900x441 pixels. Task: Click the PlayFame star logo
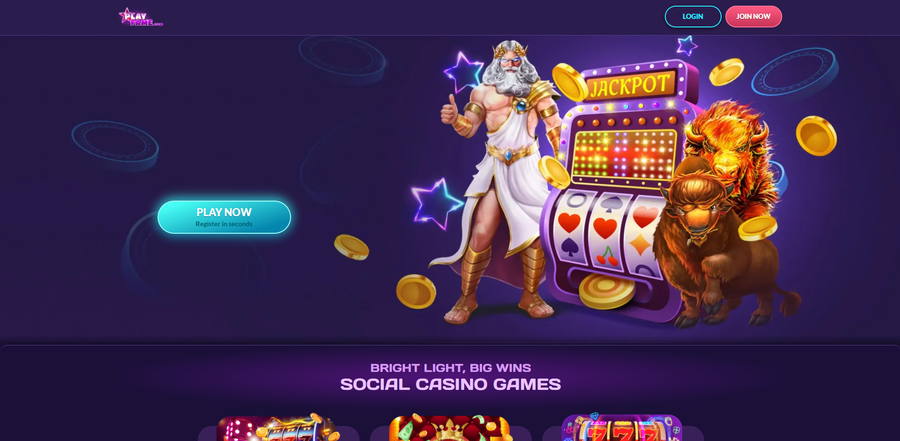141,17
